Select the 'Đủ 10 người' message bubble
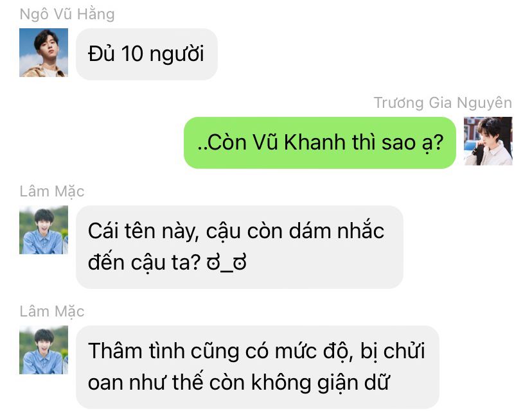 pos(146,54)
